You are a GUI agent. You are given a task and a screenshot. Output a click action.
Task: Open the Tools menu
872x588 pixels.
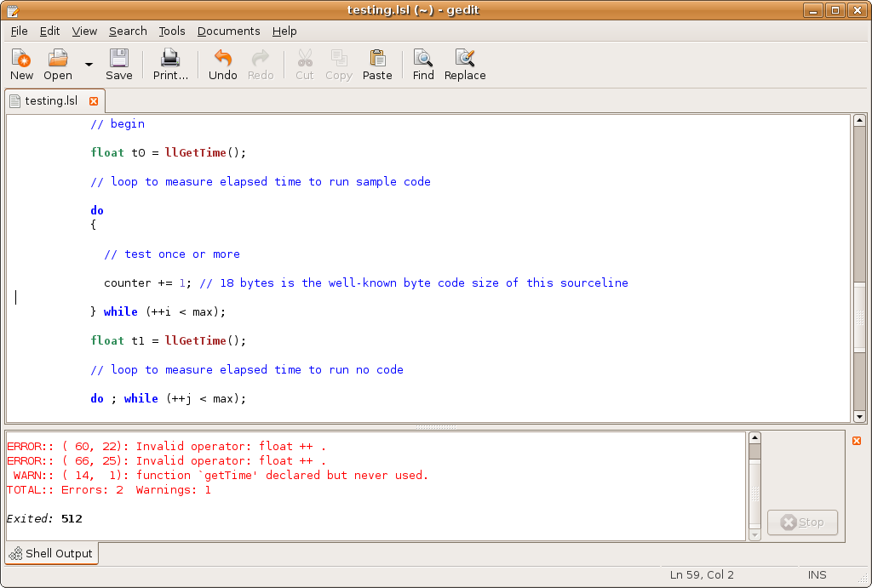tap(171, 31)
